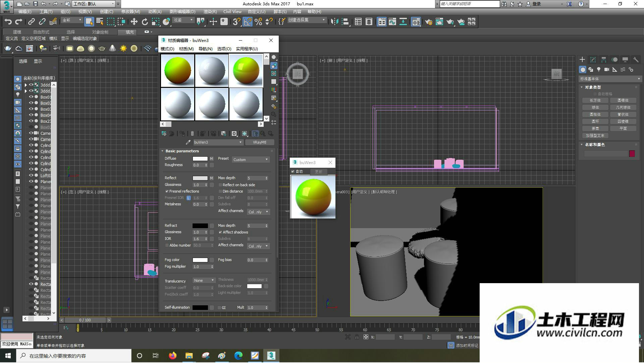Click the Refract black color swatch
The image size is (644, 363).
click(200, 226)
